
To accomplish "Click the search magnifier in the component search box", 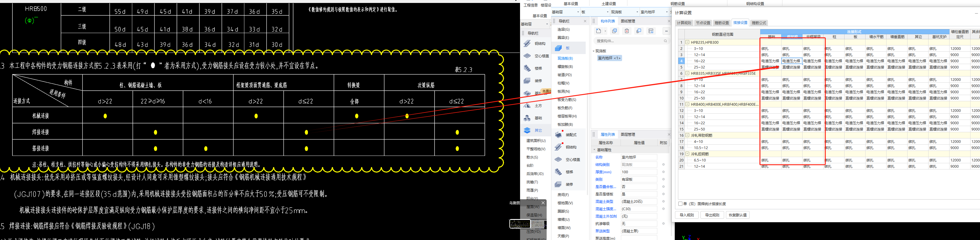I will click(x=665, y=41).
